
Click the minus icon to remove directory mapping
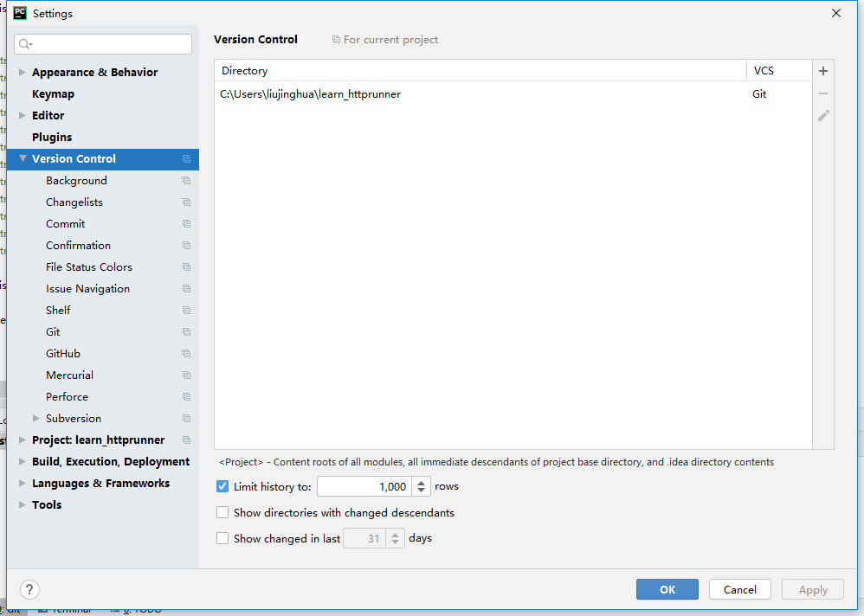coord(822,93)
